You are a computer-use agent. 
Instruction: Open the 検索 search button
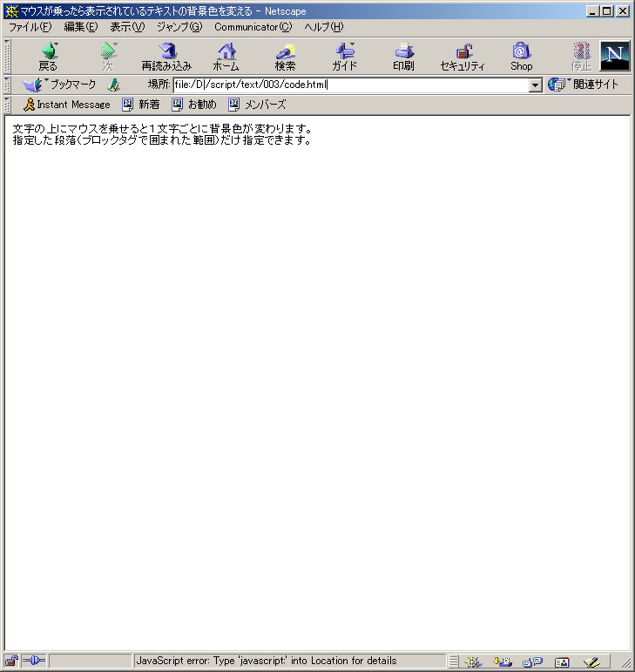pos(285,57)
